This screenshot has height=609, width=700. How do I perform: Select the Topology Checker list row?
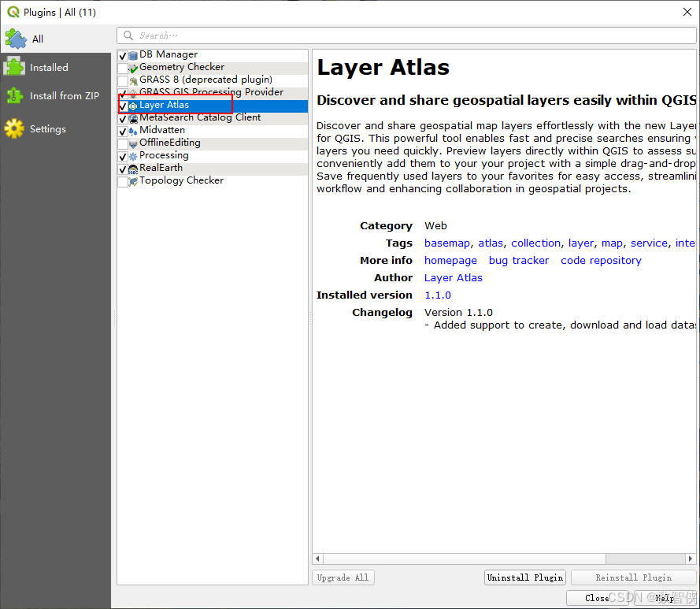(x=213, y=182)
